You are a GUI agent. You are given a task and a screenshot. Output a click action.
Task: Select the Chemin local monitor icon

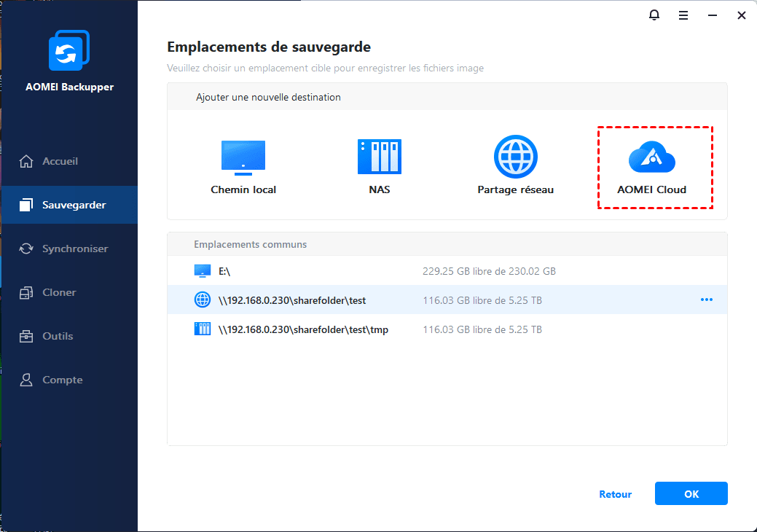(x=243, y=158)
